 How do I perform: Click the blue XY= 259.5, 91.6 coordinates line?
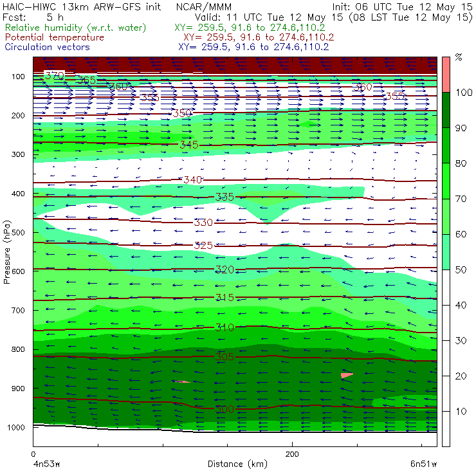pyautogui.click(x=253, y=47)
